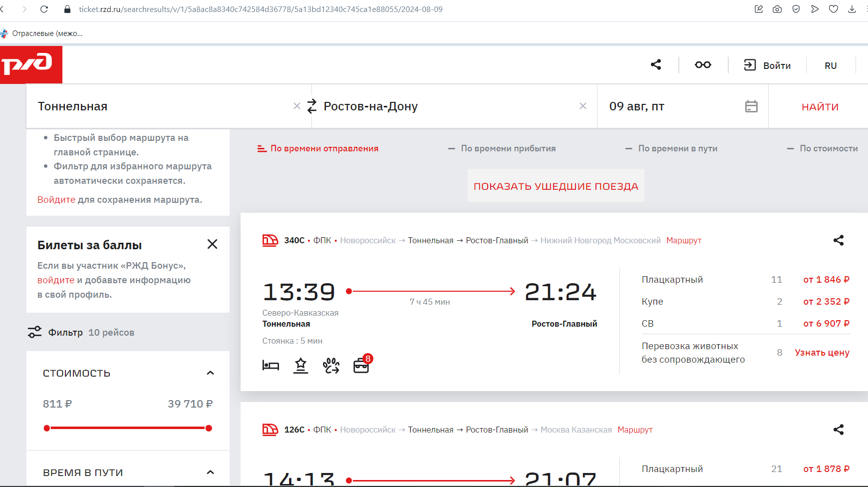Click the browser heart bookmark icon
This screenshot has height=487, width=868.
click(834, 9)
